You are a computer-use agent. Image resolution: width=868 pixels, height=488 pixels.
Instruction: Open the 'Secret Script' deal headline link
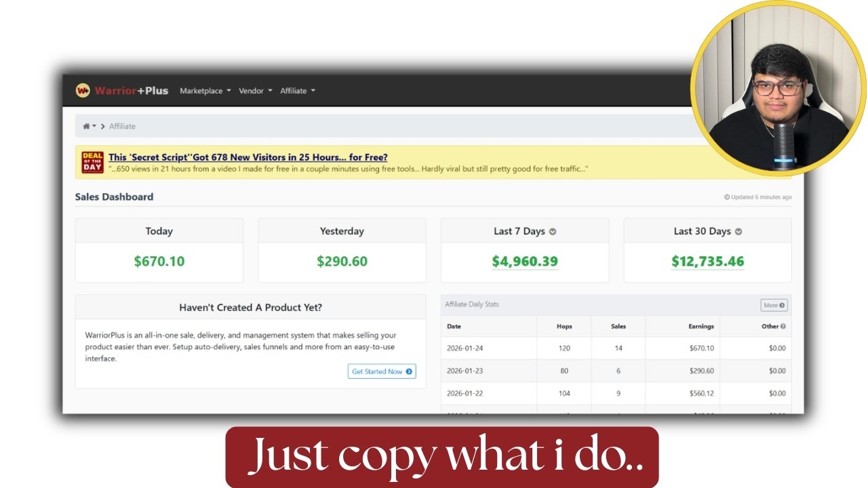click(248, 157)
